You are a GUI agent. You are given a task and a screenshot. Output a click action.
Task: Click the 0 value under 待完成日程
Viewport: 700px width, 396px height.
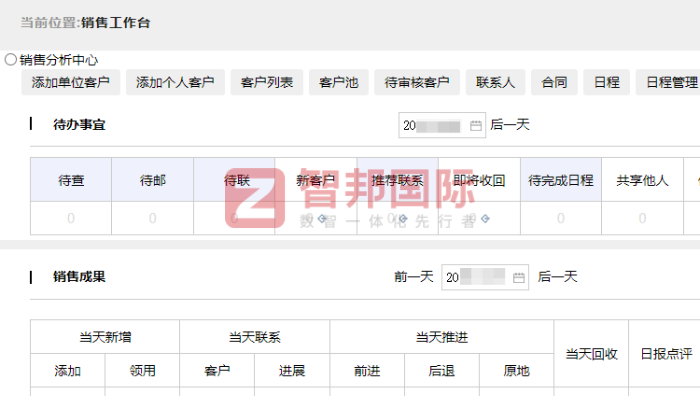pyautogui.click(x=561, y=218)
